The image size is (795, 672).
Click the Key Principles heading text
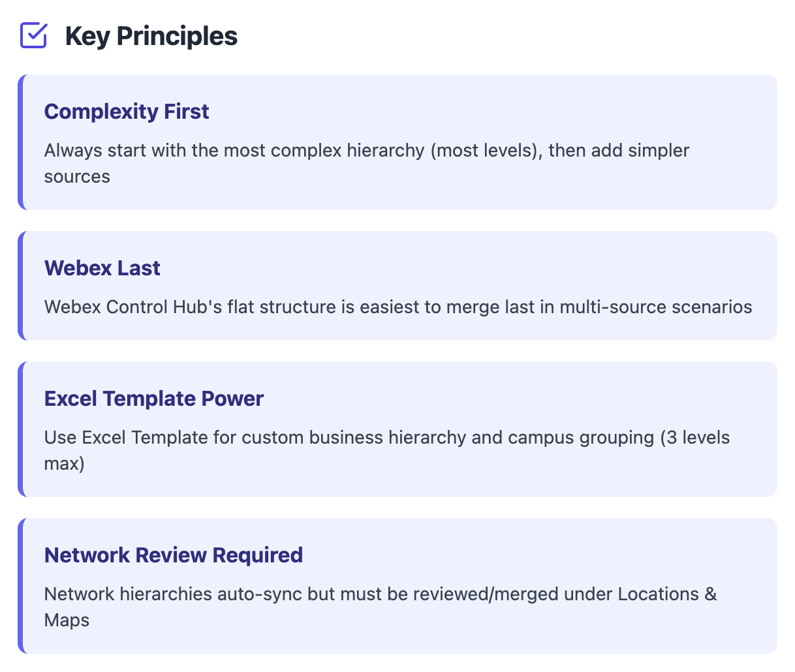click(x=151, y=36)
